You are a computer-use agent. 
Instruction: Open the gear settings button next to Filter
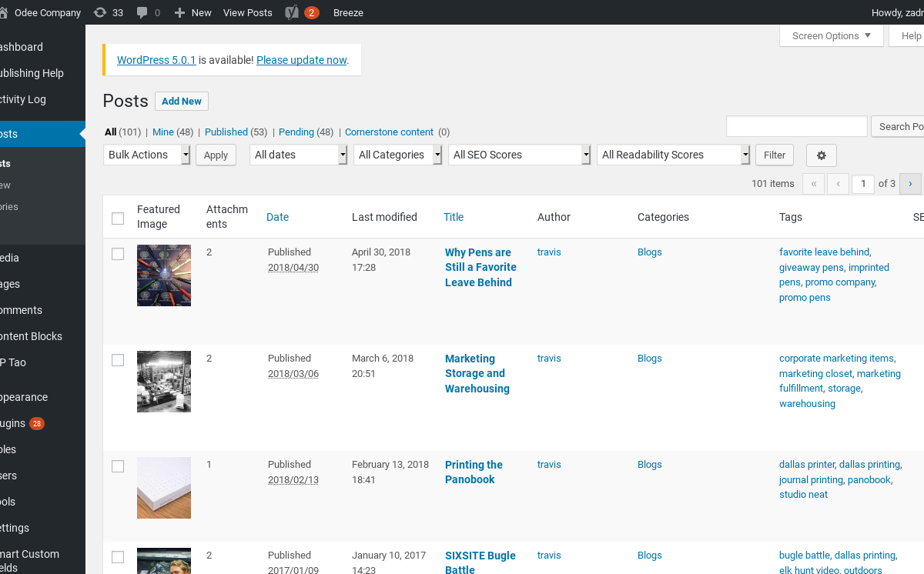pos(821,155)
